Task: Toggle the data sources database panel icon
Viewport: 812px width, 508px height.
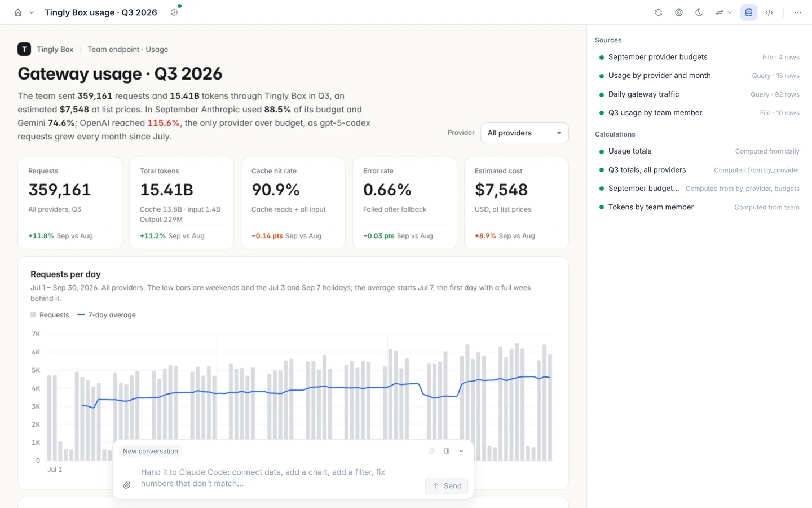Action: 749,12
